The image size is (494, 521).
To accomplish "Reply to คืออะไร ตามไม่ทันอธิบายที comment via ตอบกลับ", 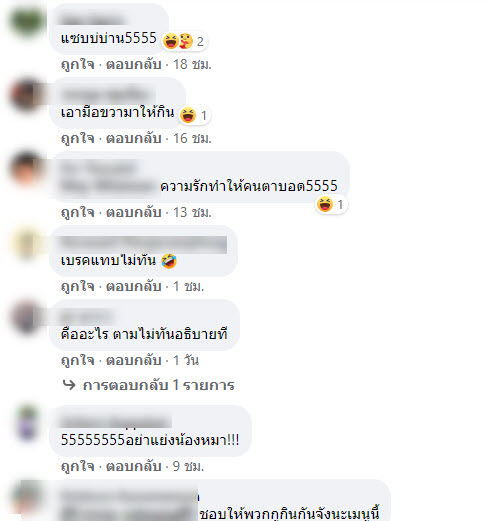I will coord(134,360).
